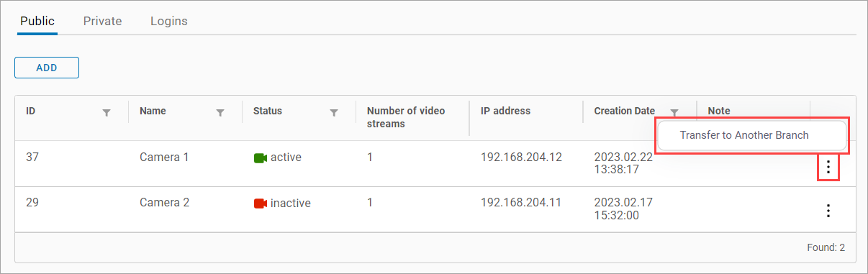Select the Public tab

pyautogui.click(x=37, y=21)
